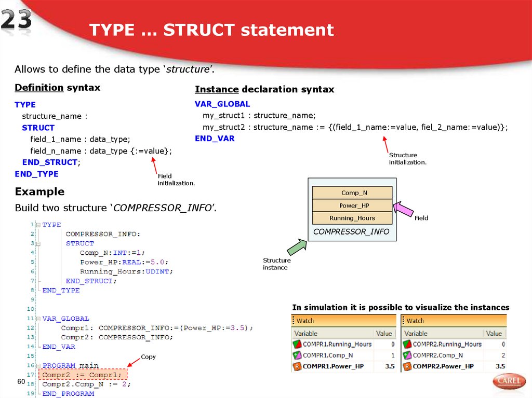
Task: Click the COMPR1.Running_Hours variable type icon
Action: point(298,344)
